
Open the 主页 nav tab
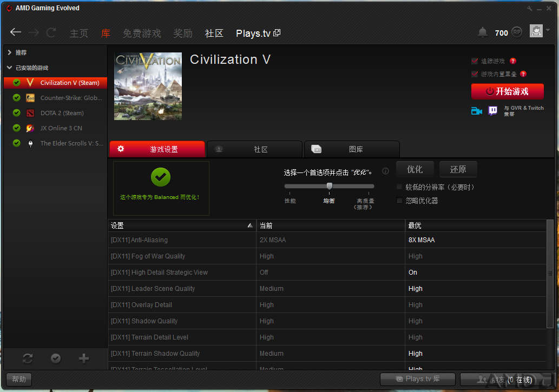click(x=79, y=33)
